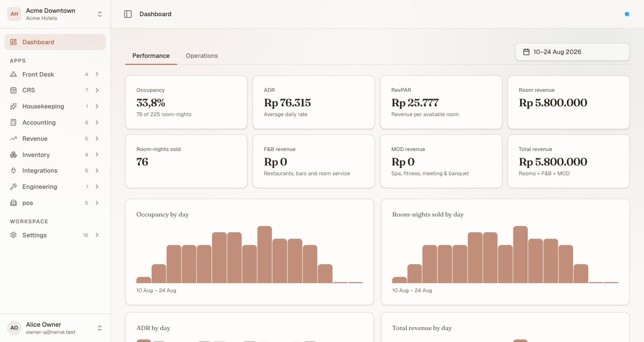Image resolution: width=644 pixels, height=342 pixels.
Task: Click the Room-nights sold card
Action: [186, 161]
